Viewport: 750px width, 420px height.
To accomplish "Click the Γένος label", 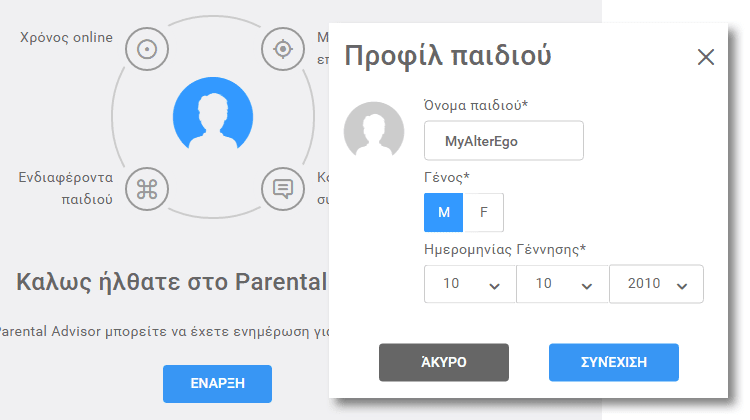I will point(447,177).
